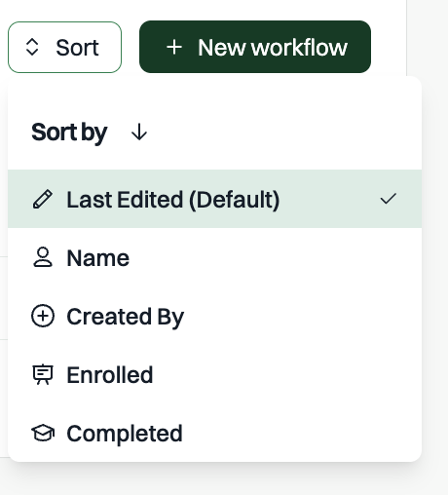Click the graduation cap icon beside Completed
This screenshot has width=448, height=495.
pyautogui.click(x=43, y=433)
